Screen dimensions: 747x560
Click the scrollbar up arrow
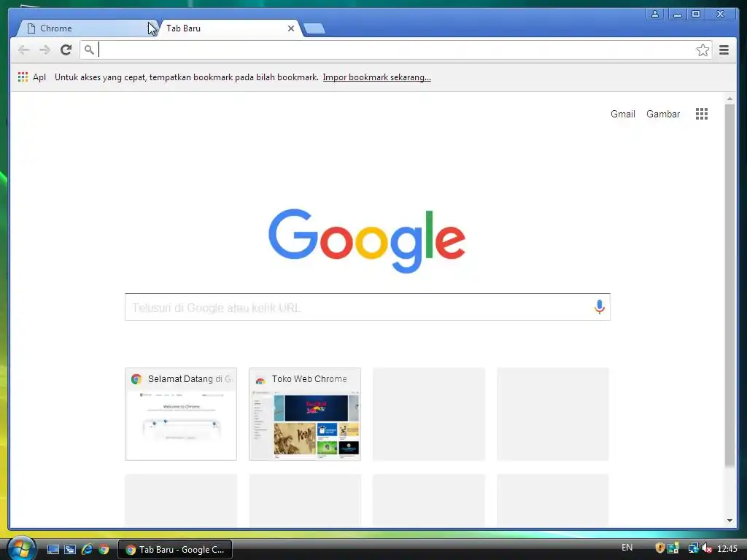click(729, 99)
